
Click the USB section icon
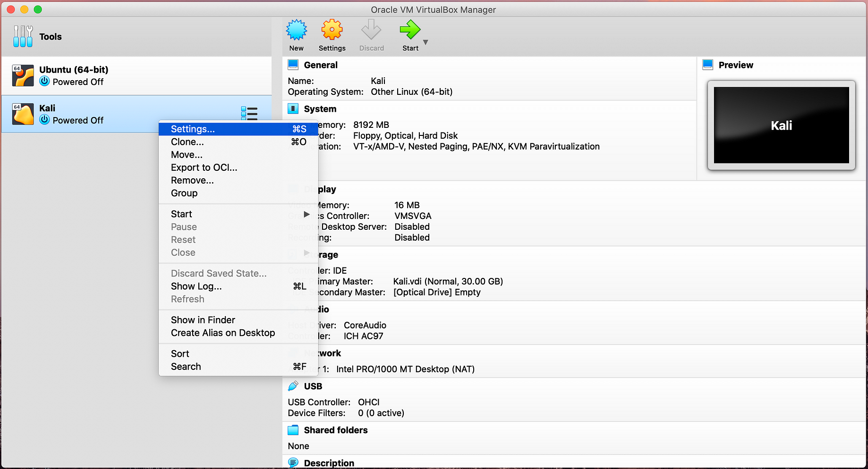(293, 386)
